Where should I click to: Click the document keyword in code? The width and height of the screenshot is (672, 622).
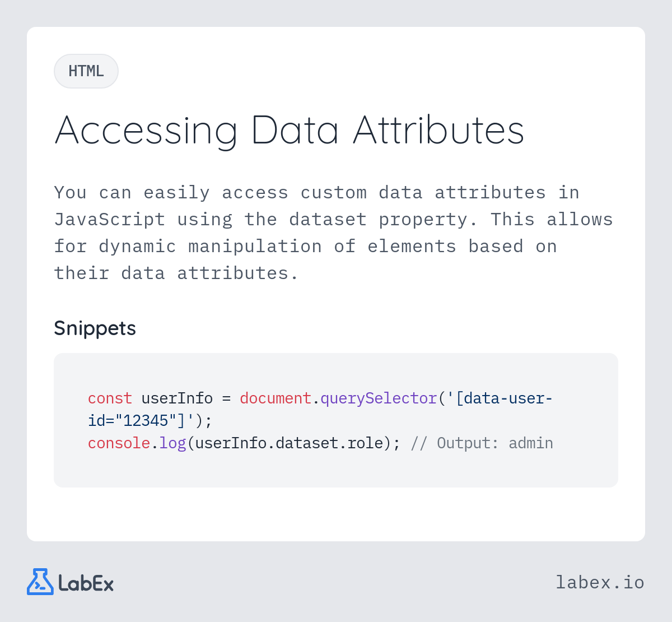pos(276,398)
